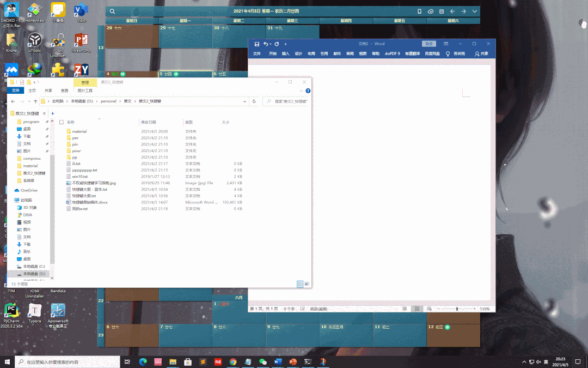
Task: Click the zoom-in plus in Word status bar
Action: (474, 309)
